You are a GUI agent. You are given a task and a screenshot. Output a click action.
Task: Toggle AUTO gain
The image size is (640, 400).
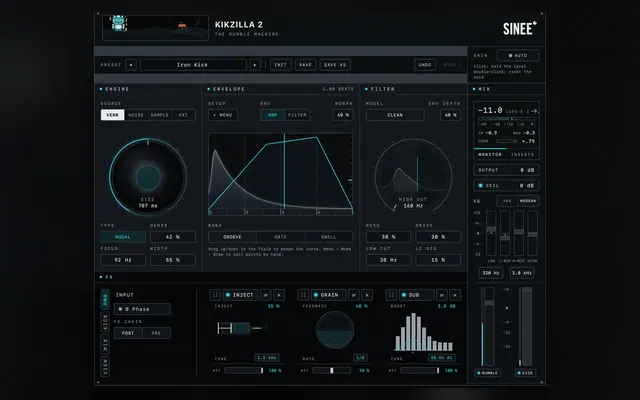518,56
